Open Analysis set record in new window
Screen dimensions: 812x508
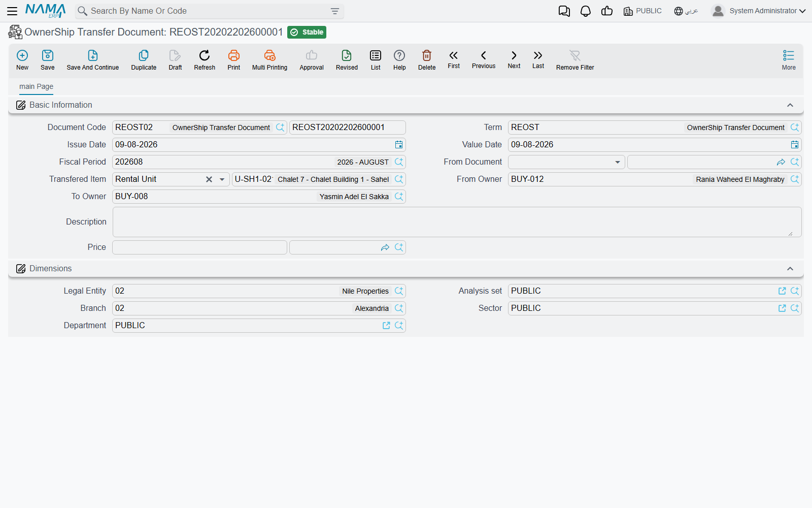782,291
